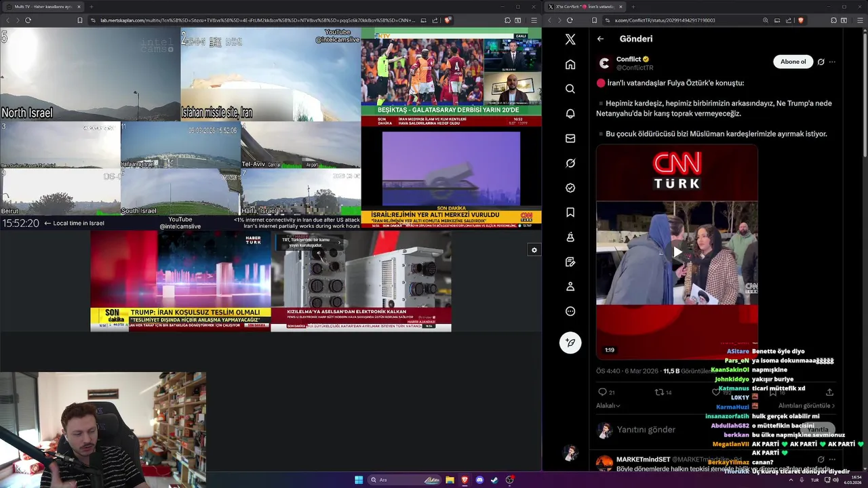Reload the Multi TV browser window

pyautogui.click(x=28, y=20)
